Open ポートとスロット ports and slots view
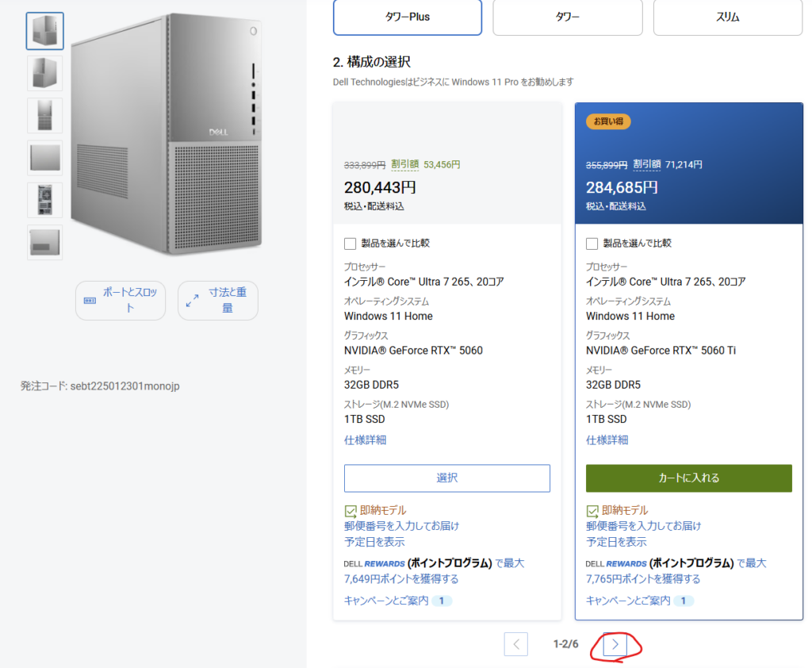Viewport: 812px width, 668px height. pos(121,301)
